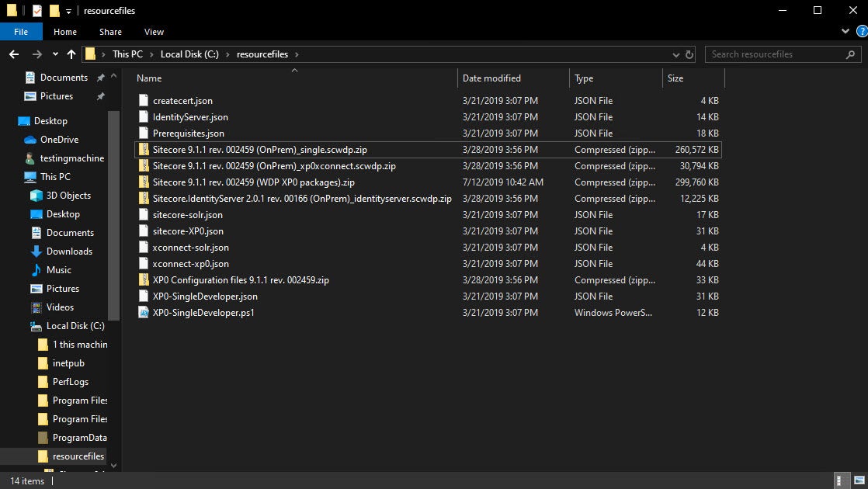Unpin Pictures from Quick access
The height and width of the screenshot is (489, 868).
click(x=101, y=96)
